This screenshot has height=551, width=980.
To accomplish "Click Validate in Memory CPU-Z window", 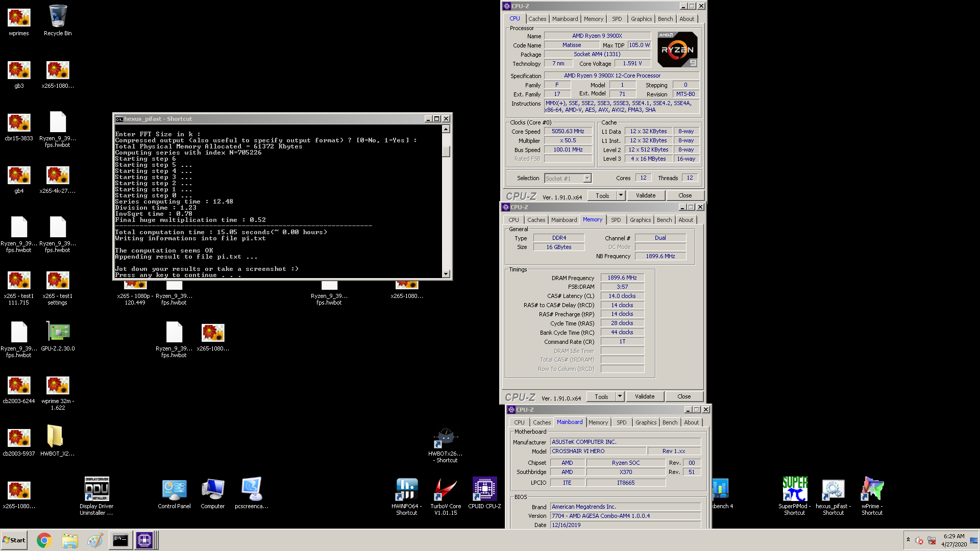I will tap(645, 396).
